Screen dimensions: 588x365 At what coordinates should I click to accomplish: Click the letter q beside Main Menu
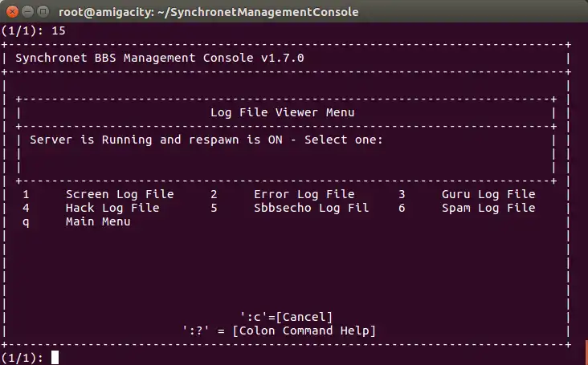tap(26, 221)
